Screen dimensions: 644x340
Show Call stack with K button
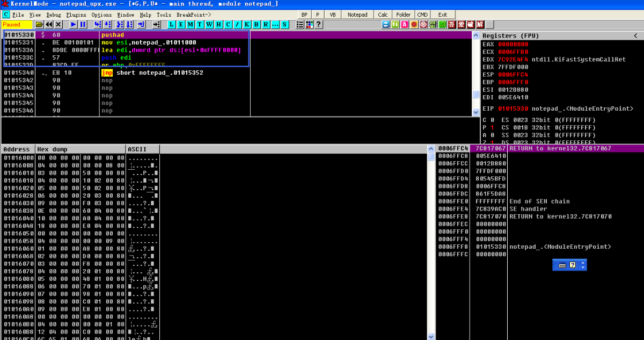pyautogui.click(x=247, y=24)
